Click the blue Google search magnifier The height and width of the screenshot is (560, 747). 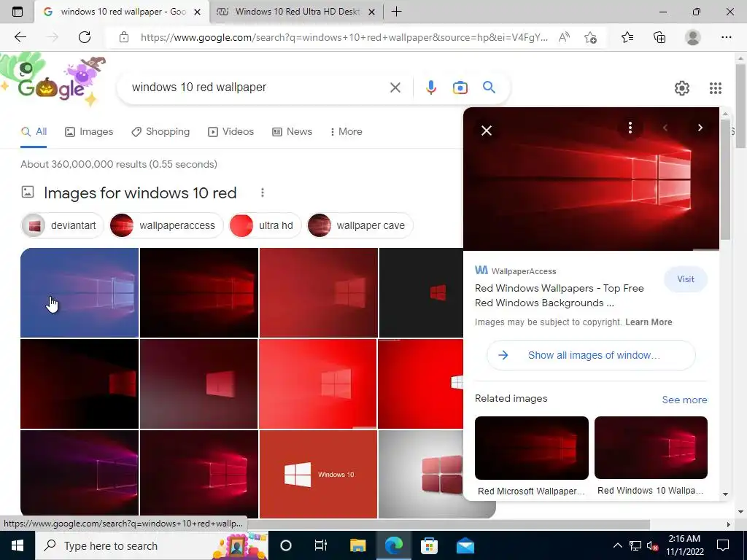point(489,87)
